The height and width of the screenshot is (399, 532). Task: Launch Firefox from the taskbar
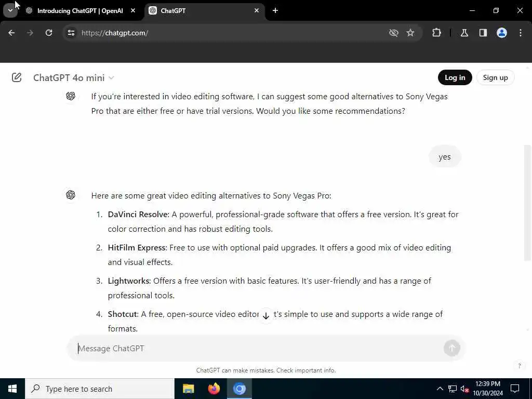click(x=214, y=389)
